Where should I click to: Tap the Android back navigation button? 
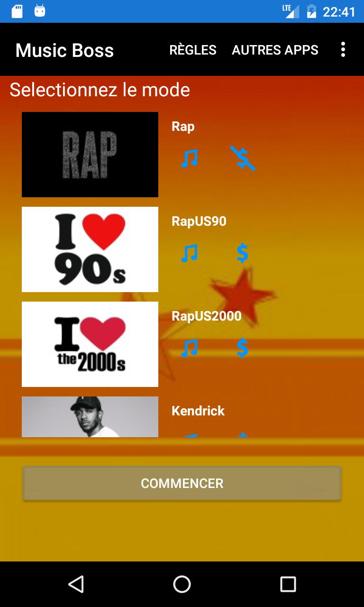point(76,584)
